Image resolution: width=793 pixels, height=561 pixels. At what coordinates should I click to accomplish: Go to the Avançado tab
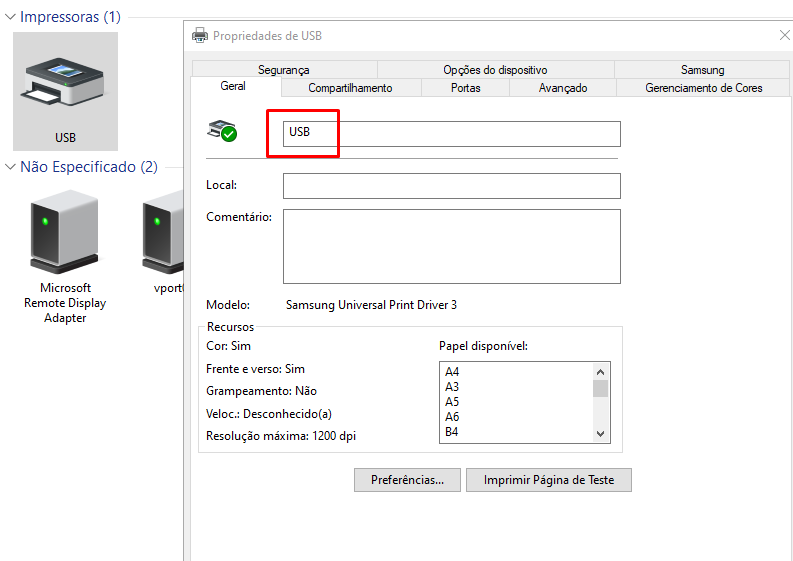click(562, 88)
